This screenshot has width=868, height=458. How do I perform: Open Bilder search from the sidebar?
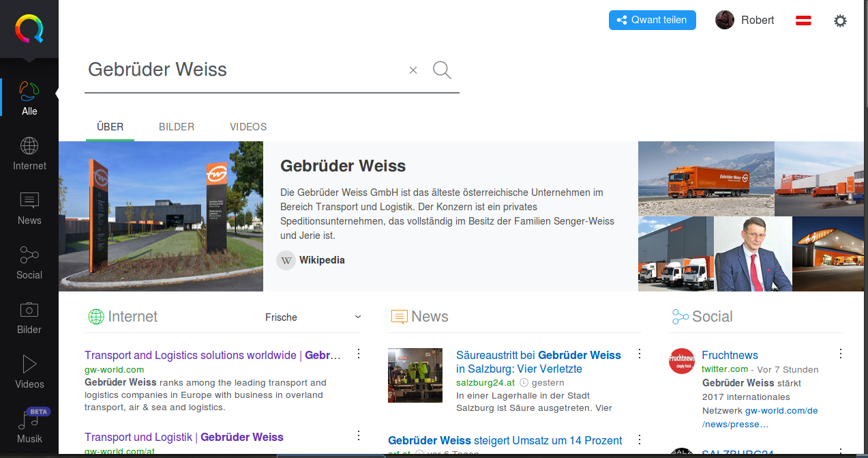point(29,317)
